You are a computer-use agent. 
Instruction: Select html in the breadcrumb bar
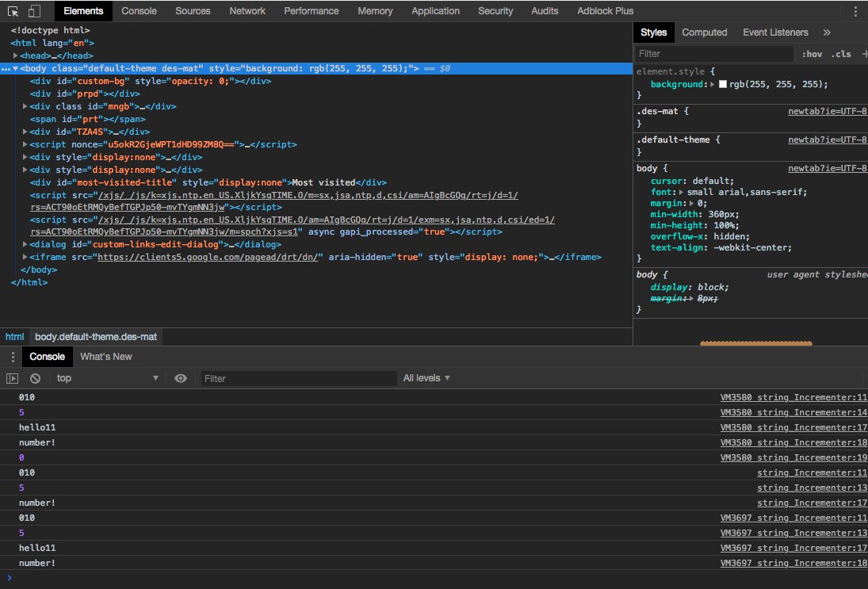[14, 337]
